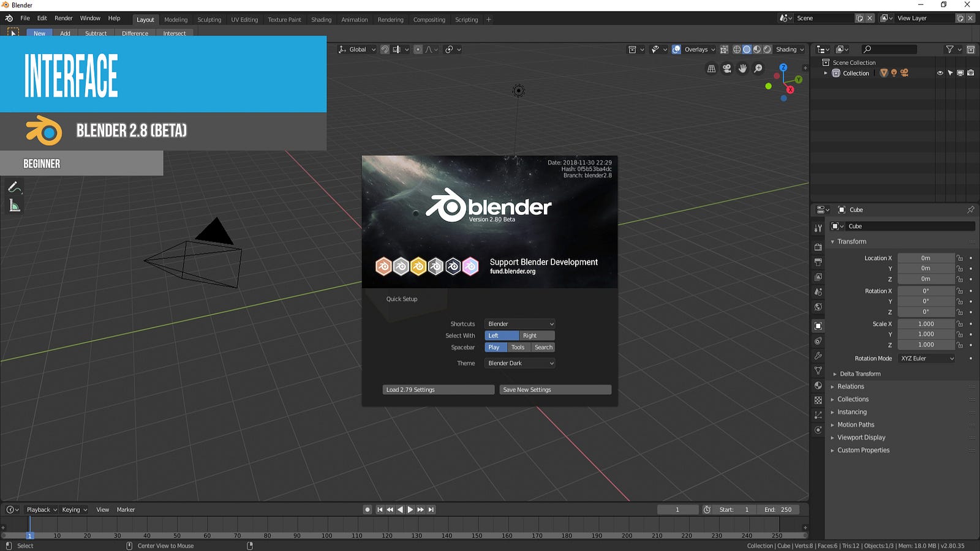
Task: Select solid shading mode
Action: 747,50
